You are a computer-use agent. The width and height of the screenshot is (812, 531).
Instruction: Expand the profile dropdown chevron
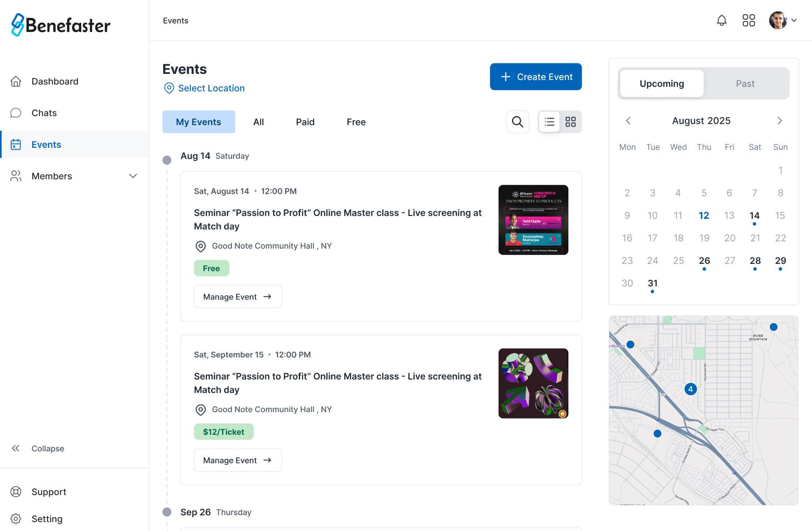pos(794,20)
